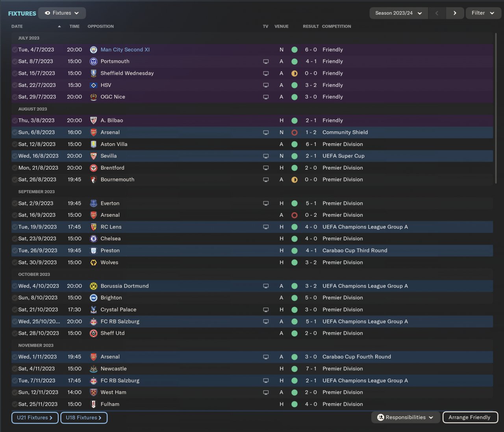504x432 pixels.
Task: Click the Aston Villa club badge
Action: pyautogui.click(x=93, y=144)
